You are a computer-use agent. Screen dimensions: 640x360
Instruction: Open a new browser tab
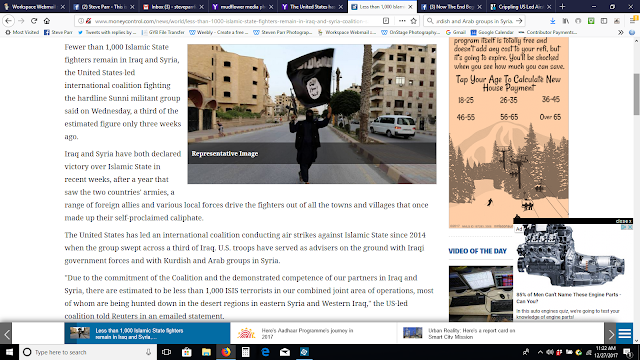(562, 7)
